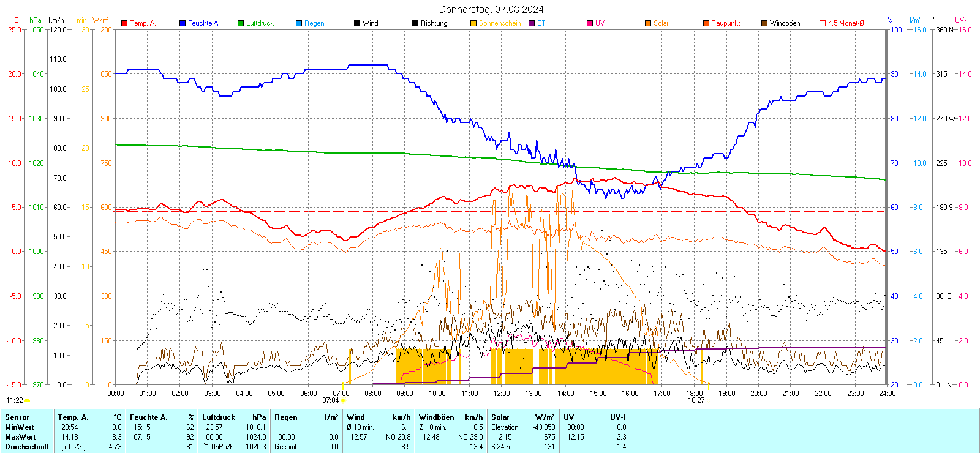Click the red Temp. A. legend square

click(x=124, y=23)
